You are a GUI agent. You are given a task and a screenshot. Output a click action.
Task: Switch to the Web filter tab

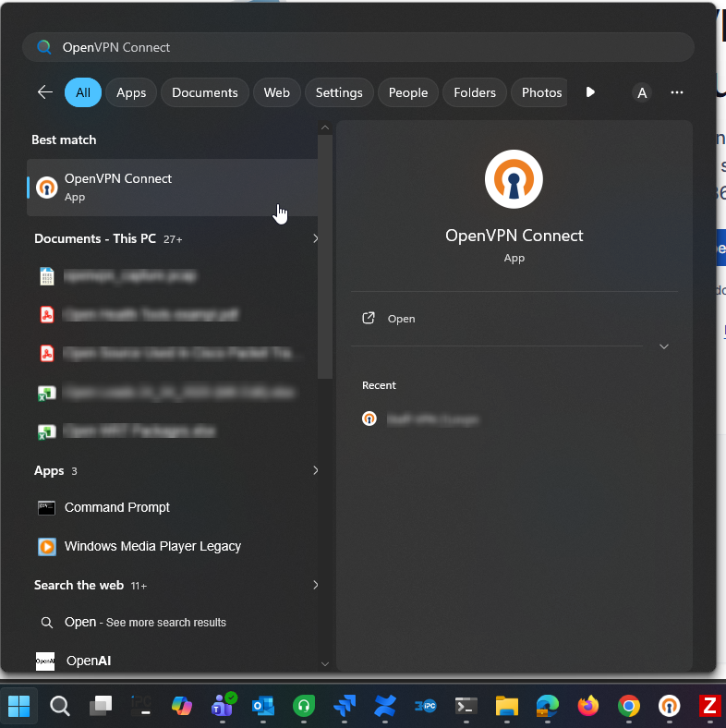click(277, 92)
